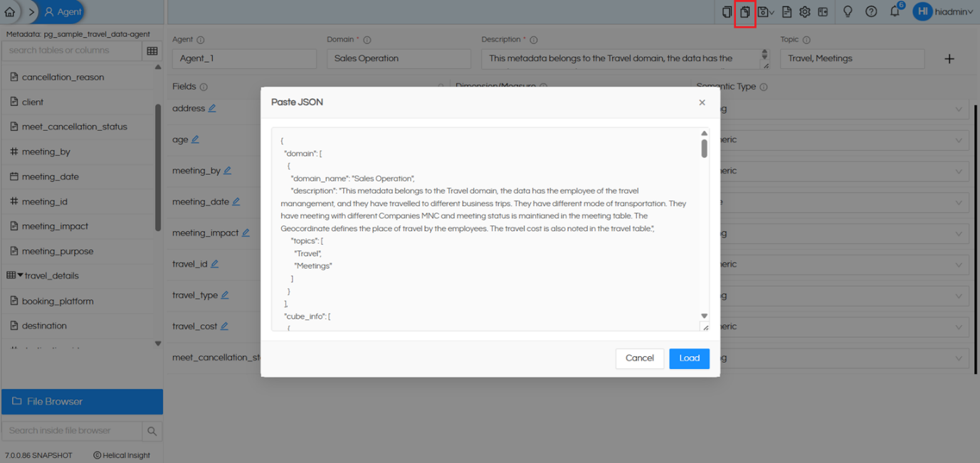Select meeting_date column in sidebar

[50, 176]
